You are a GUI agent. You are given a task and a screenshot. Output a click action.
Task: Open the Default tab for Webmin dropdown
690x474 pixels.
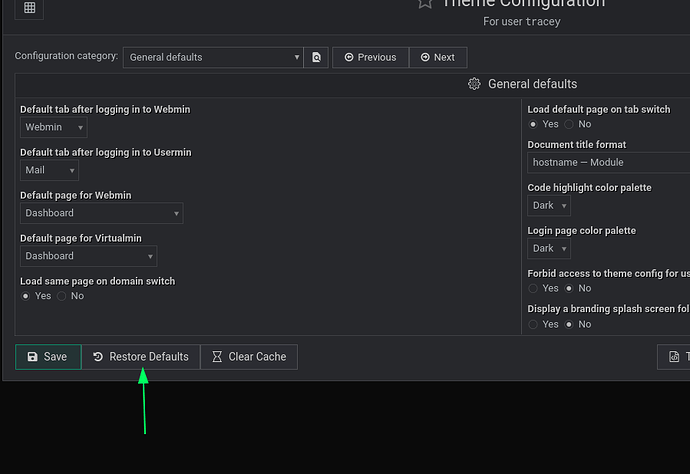54,127
